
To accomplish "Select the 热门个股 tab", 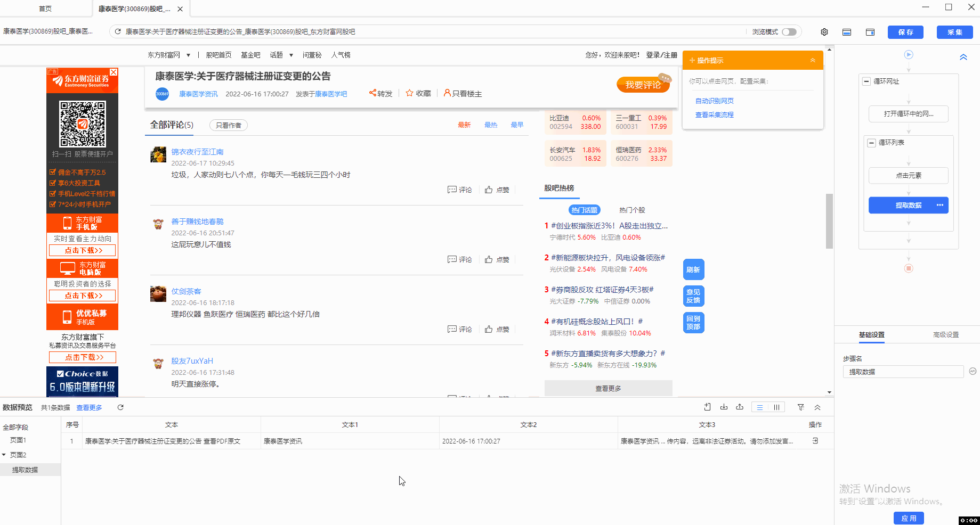I will click(632, 210).
